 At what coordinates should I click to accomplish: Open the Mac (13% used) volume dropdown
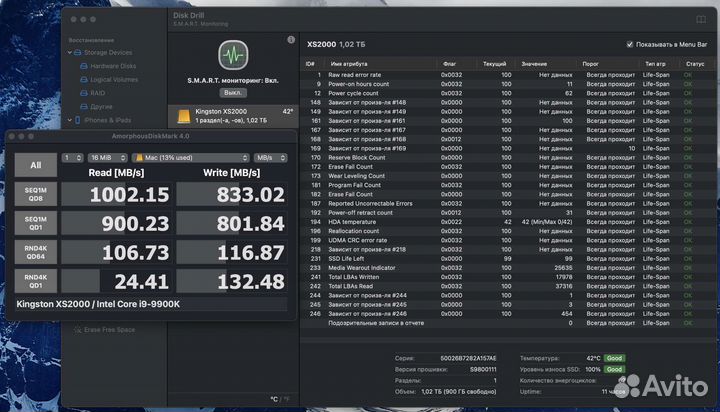(x=191, y=158)
